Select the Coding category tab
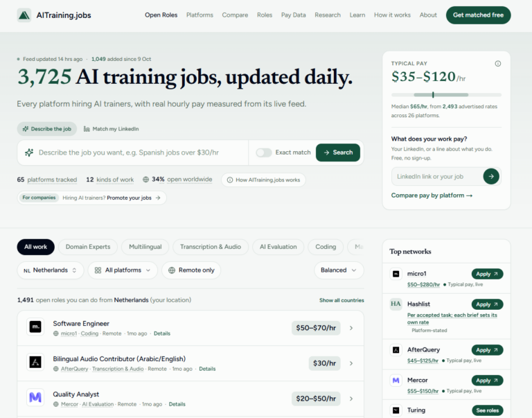Viewport: 532px width, 418px height. [326, 247]
